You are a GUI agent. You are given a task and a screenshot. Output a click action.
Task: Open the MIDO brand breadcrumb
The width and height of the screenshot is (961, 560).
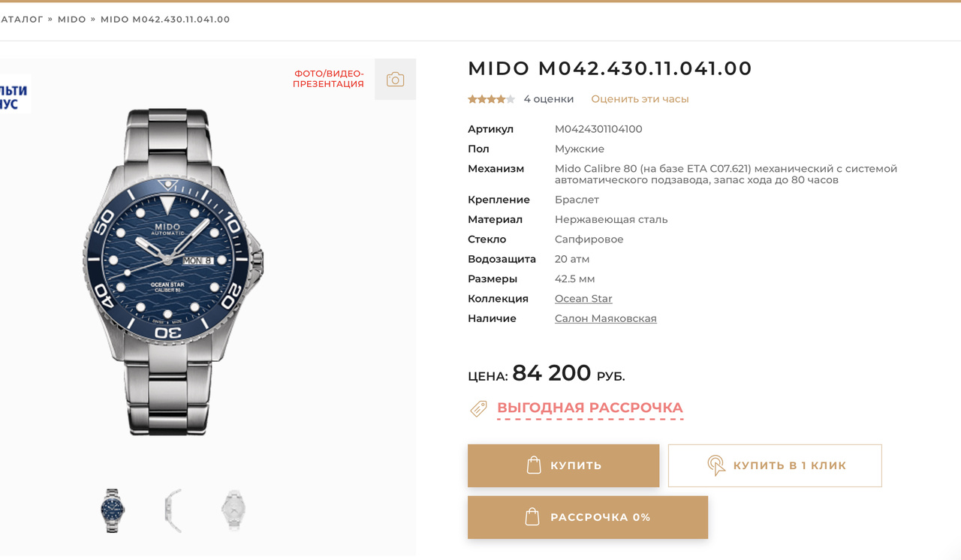[x=72, y=20]
